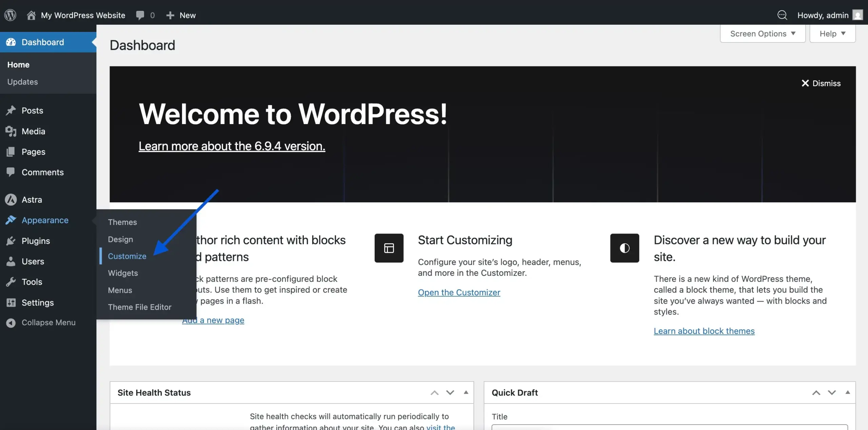868x430 pixels.
Task: Open comments bubble icon in admin bar
Action: [140, 15]
